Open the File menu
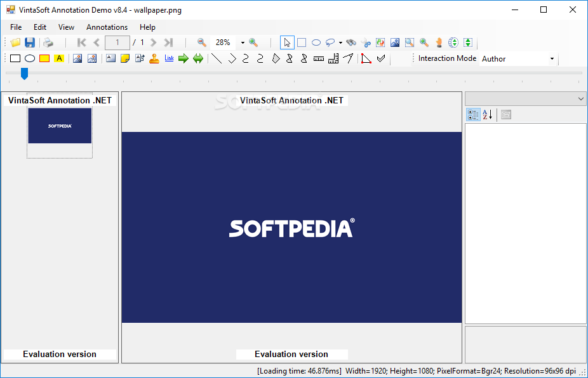Image resolution: width=588 pixels, height=378 pixels. [x=16, y=27]
